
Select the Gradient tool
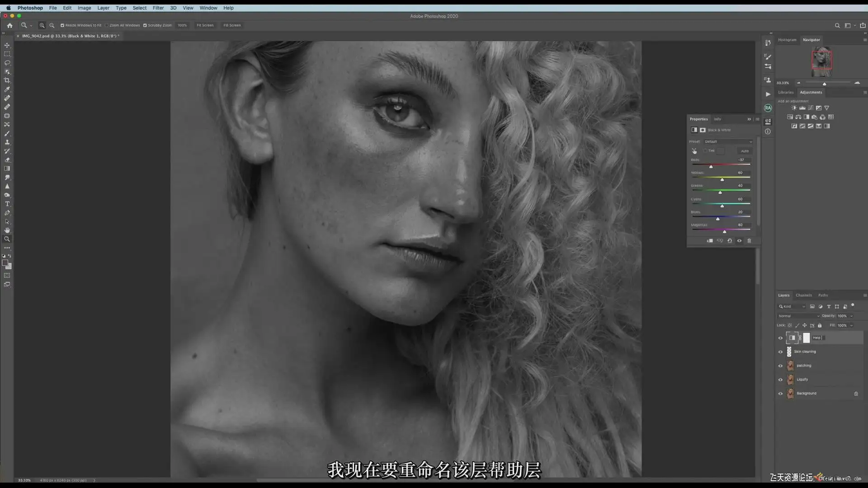point(7,169)
